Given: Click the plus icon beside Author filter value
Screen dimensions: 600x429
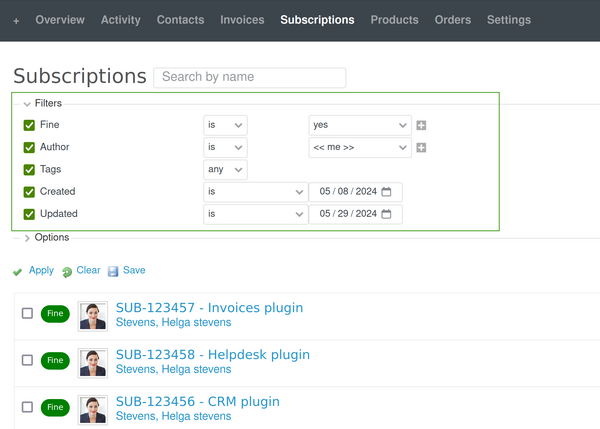Looking at the screenshot, I should click(x=421, y=148).
